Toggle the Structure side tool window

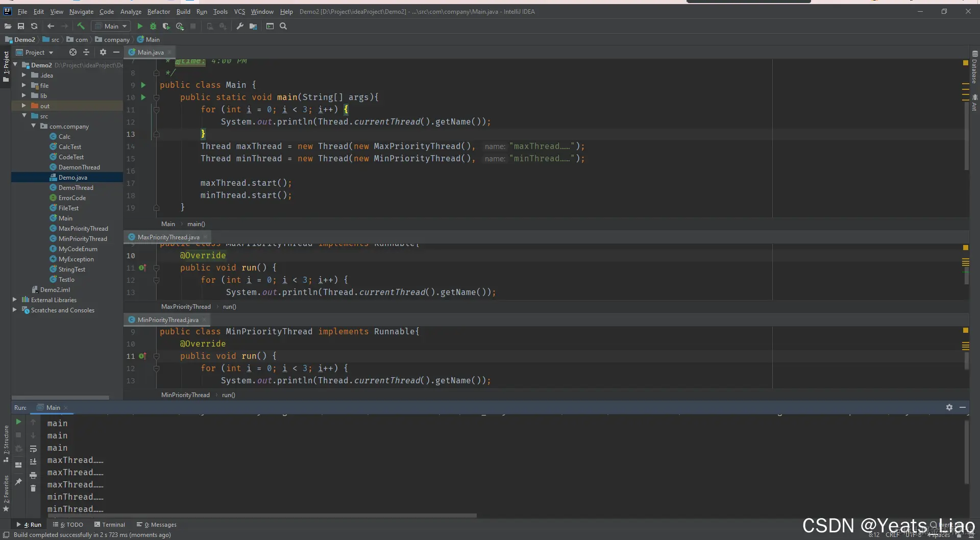(x=6, y=443)
